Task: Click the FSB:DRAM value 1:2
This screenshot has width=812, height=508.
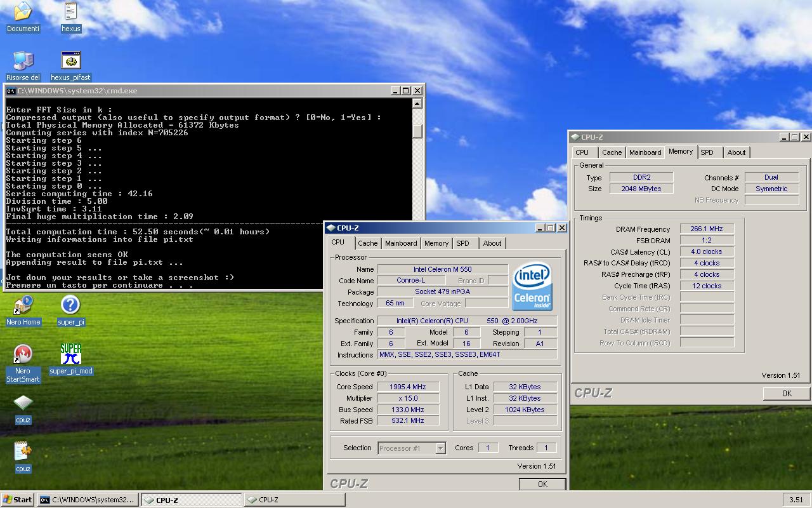Action: tap(707, 240)
